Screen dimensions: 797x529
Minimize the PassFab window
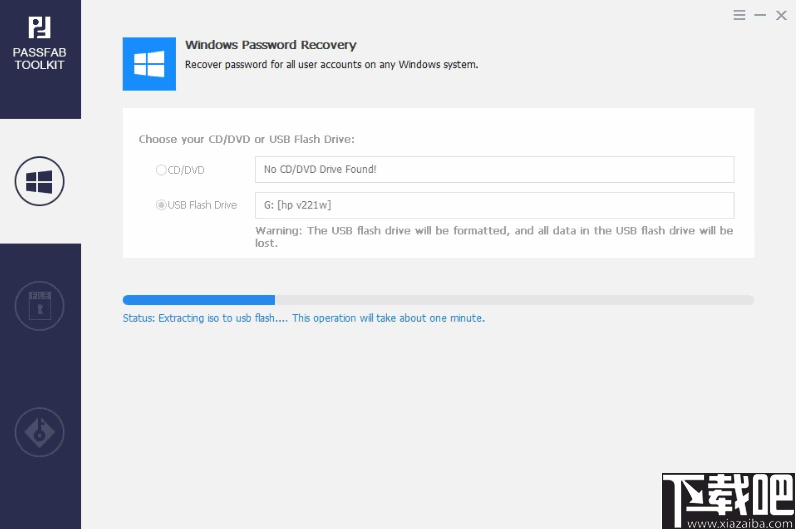coord(760,15)
